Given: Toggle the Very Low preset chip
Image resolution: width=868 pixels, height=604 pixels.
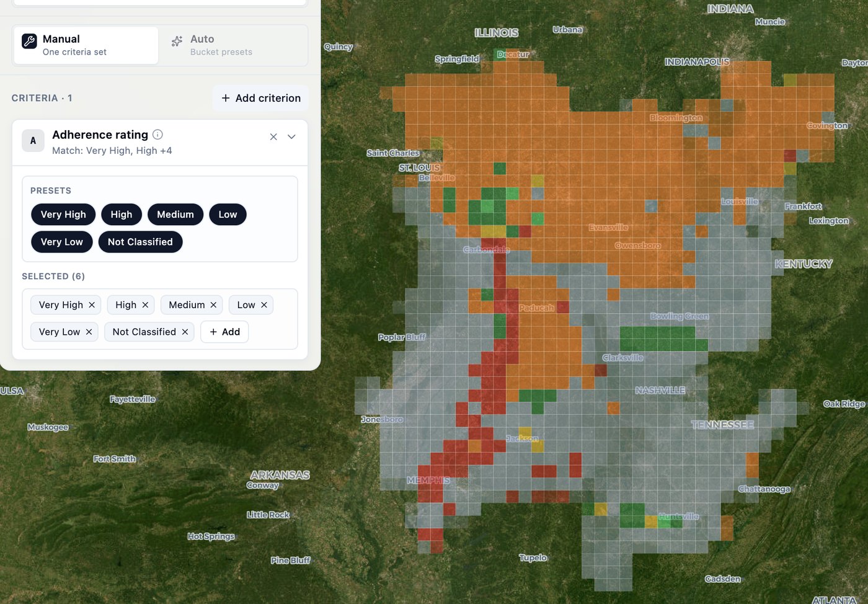Looking at the screenshot, I should [61, 242].
